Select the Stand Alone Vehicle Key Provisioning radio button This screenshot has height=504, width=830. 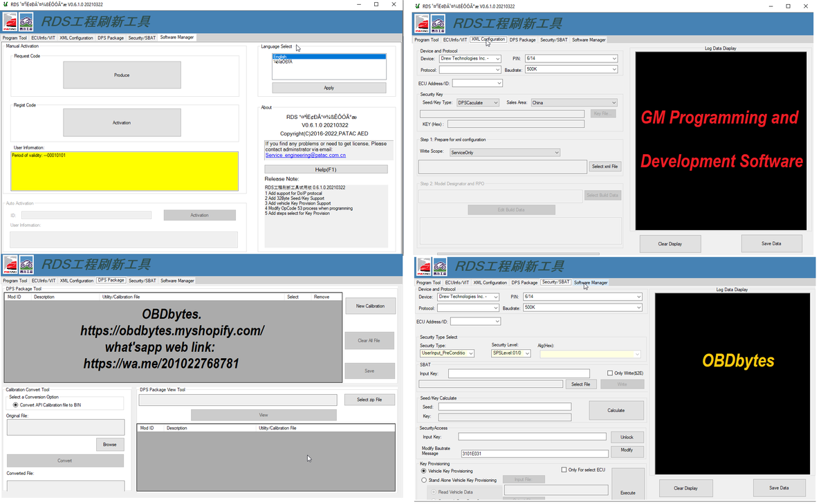(423, 480)
